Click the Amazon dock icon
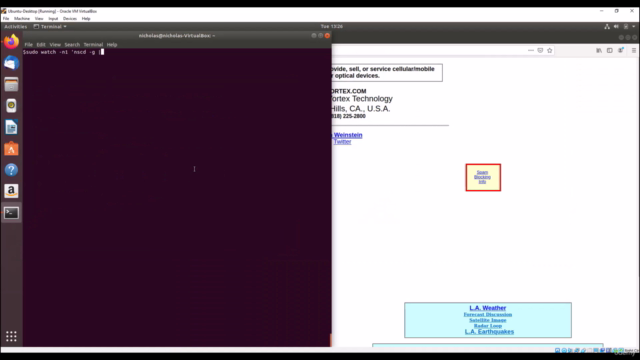640x360 pixels. 11,191
